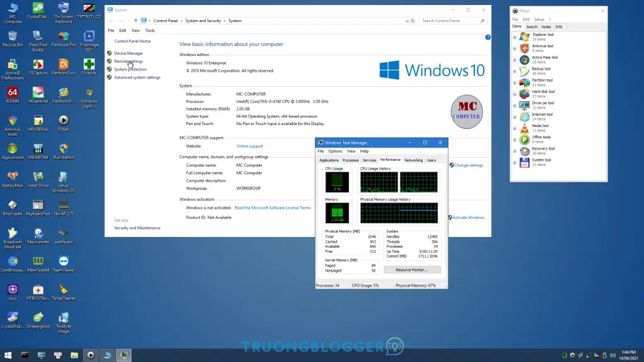The width and height of the screenshot is (644, 362).
Task: Open Onekeyghost desktop icon
Action: 38,321
